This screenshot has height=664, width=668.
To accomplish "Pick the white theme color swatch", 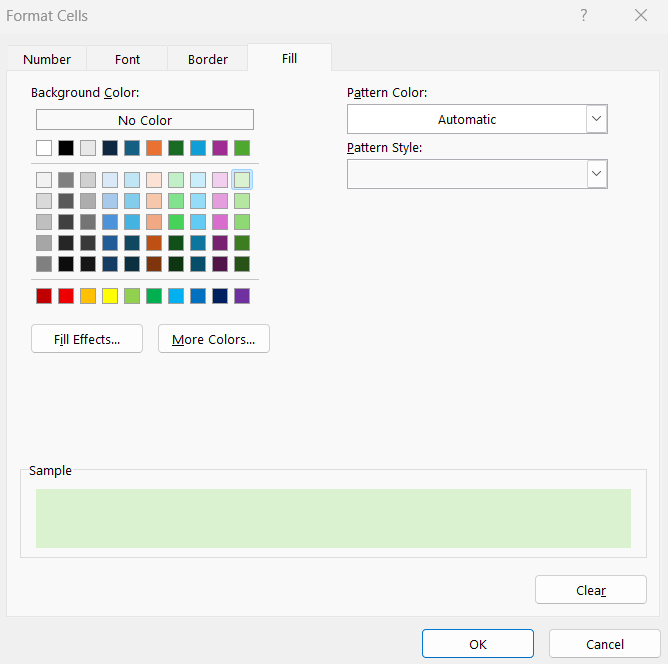I will click(x=44, y=148).
